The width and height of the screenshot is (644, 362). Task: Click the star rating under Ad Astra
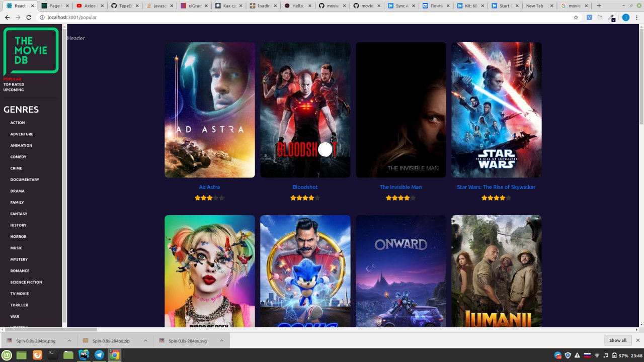209,198
